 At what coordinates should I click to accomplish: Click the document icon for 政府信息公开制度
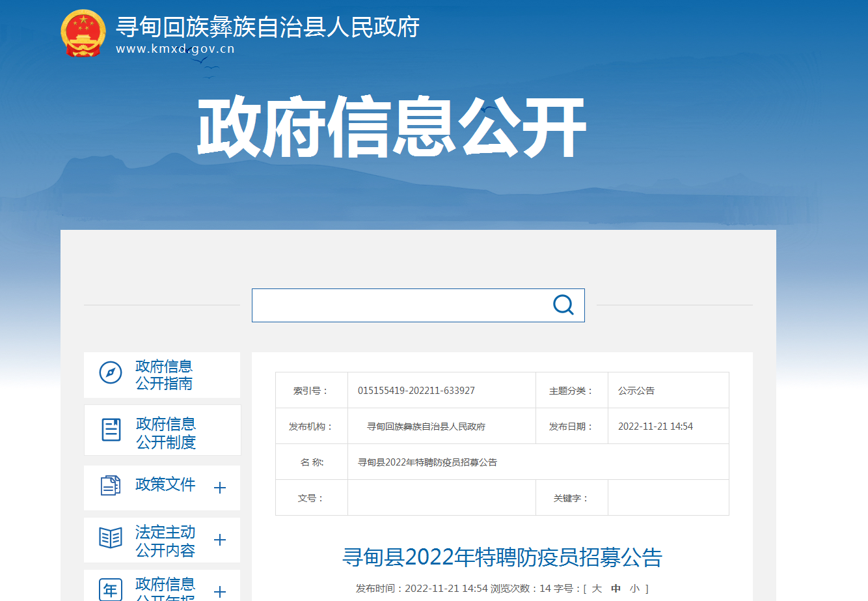point(111,430)
